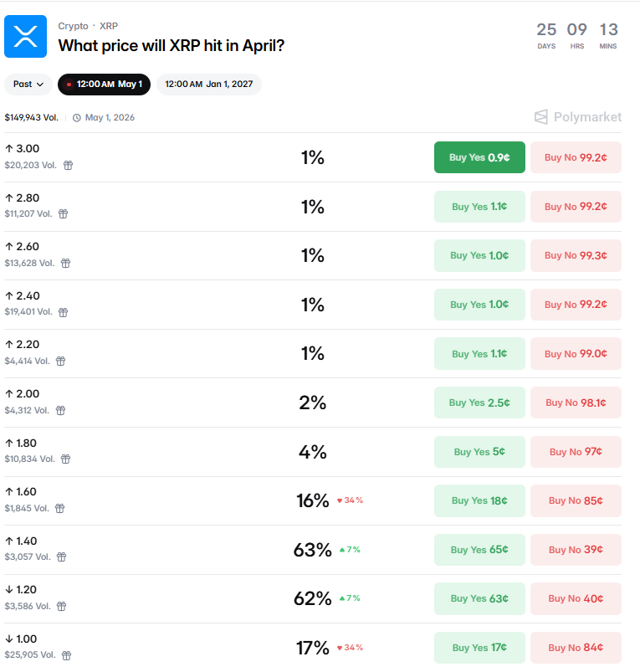
Task: Toggle the 12:00 AM May 1 time filter
Action: tap(104, 85)
